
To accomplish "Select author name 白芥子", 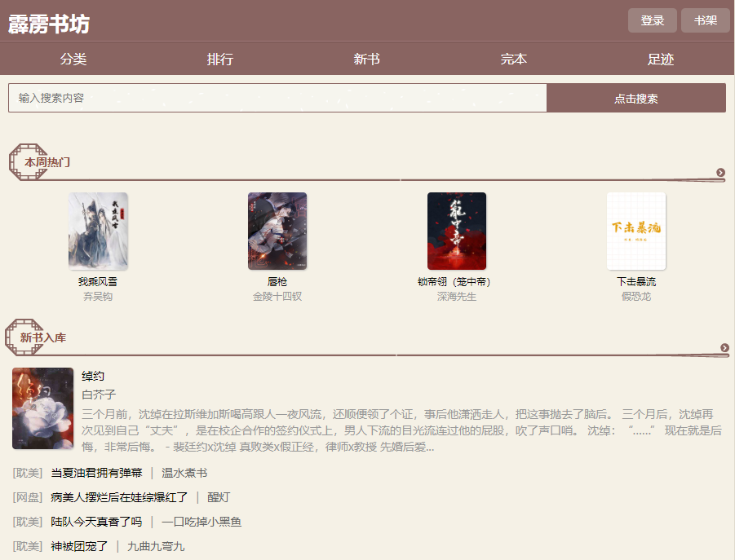I will tap(99, 395).
